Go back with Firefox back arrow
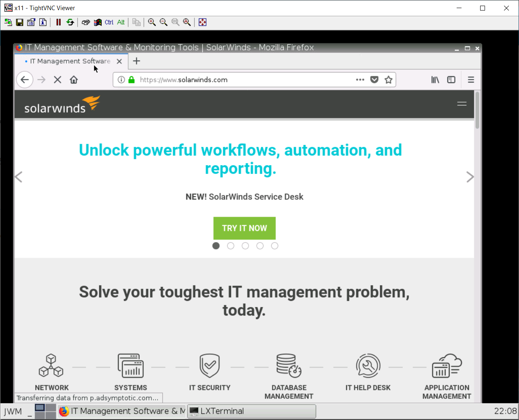The width and height of the screenshot is (519, 420). click(25, 80)
